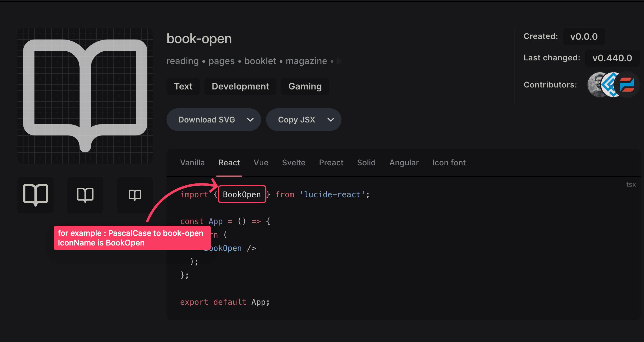Open the Icon font tab
This screenshot has width=644, height=342.
[x=449, y=163]
